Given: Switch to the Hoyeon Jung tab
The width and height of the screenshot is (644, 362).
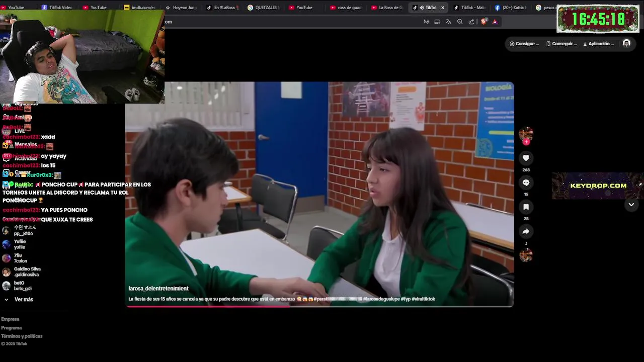Looking at the screenshot, I should (181, 8).
